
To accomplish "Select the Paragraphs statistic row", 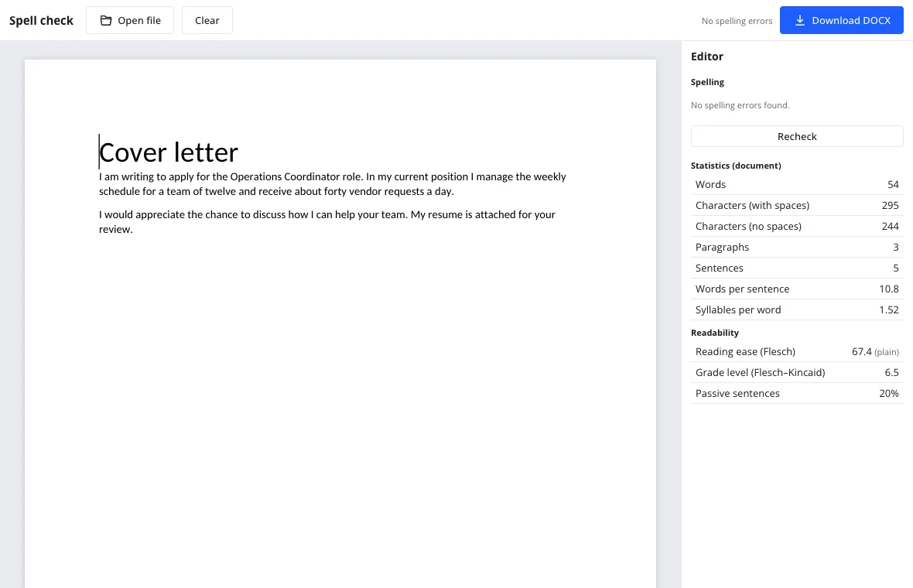I will [796, 248].
